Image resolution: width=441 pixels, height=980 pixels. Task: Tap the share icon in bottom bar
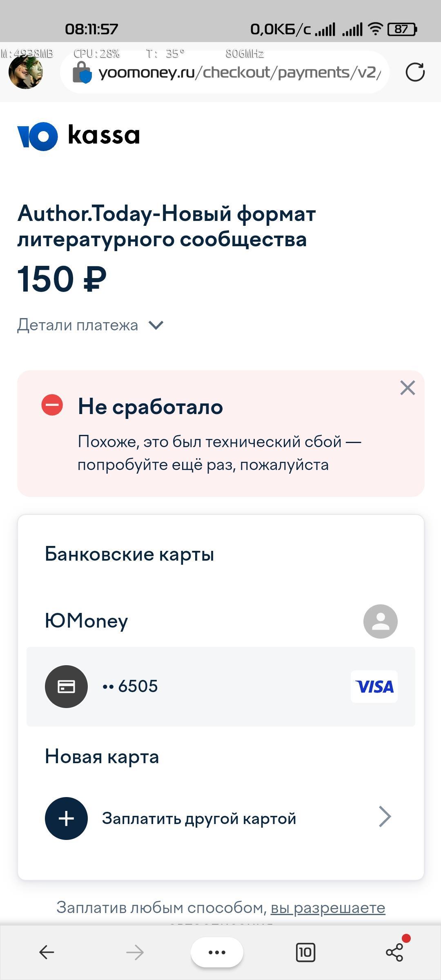(x=394, y=952)
